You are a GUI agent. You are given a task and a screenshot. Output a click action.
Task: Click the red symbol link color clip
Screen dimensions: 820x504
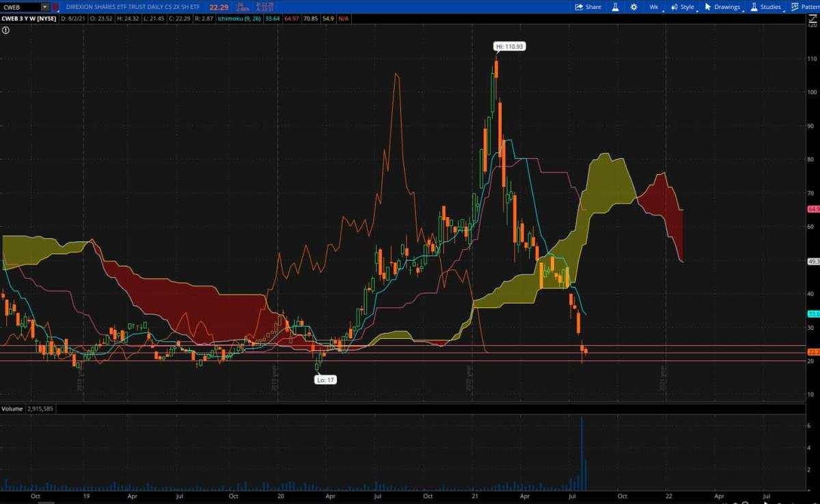coord(55,7)
